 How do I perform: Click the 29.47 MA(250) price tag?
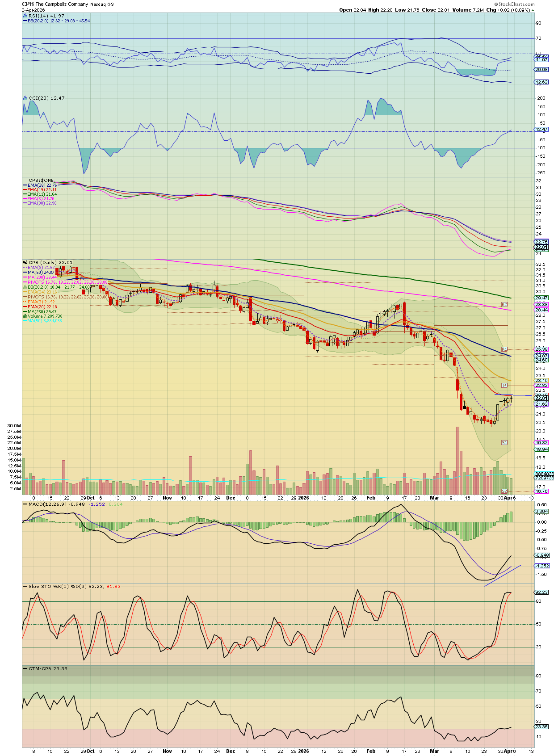click(x=541, y=298)
